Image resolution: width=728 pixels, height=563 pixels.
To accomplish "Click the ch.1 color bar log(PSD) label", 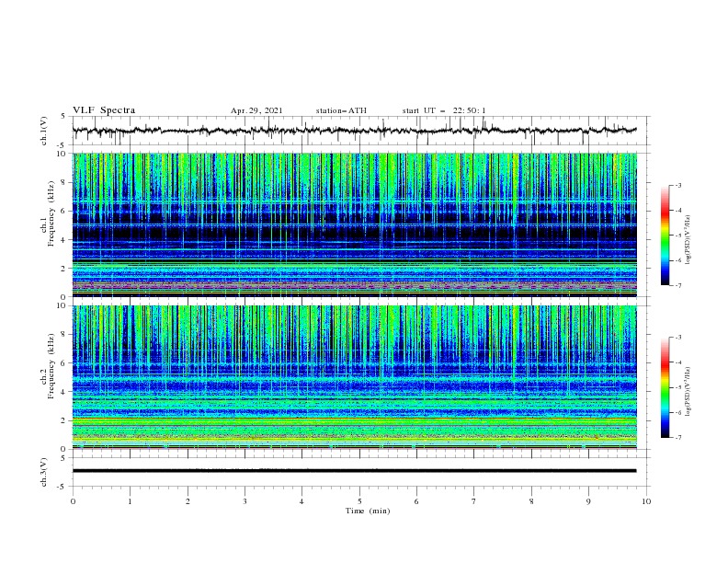I will click(688, 240).
